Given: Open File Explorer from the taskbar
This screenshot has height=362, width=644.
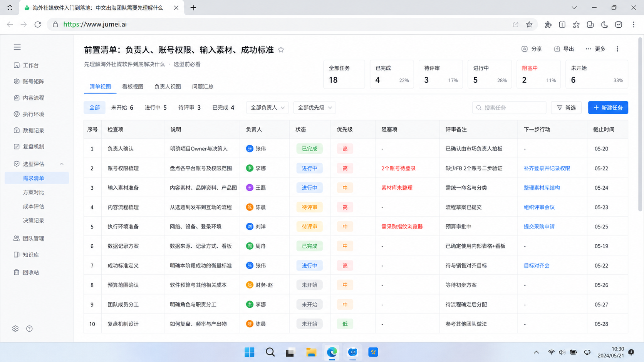Looking at the screenshot, I should coord(311,352).
